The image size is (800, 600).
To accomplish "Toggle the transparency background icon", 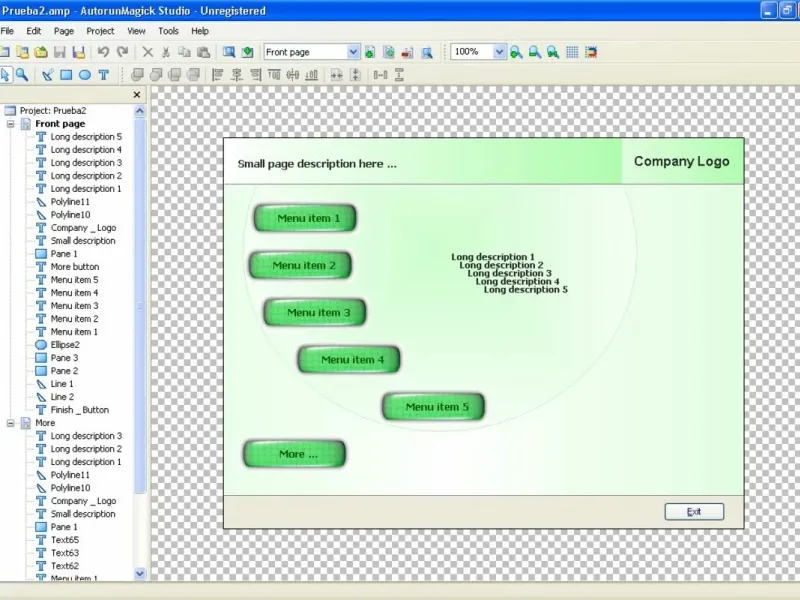I will point(591,52).
